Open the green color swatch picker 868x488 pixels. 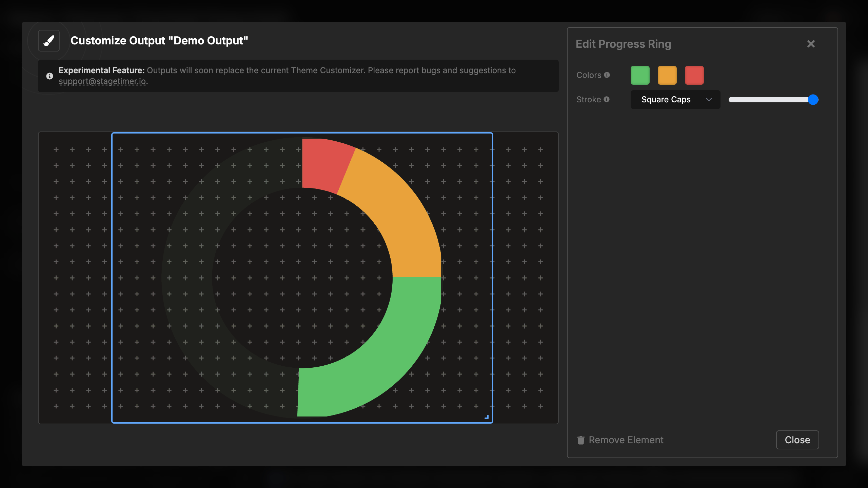pos(640,75)
